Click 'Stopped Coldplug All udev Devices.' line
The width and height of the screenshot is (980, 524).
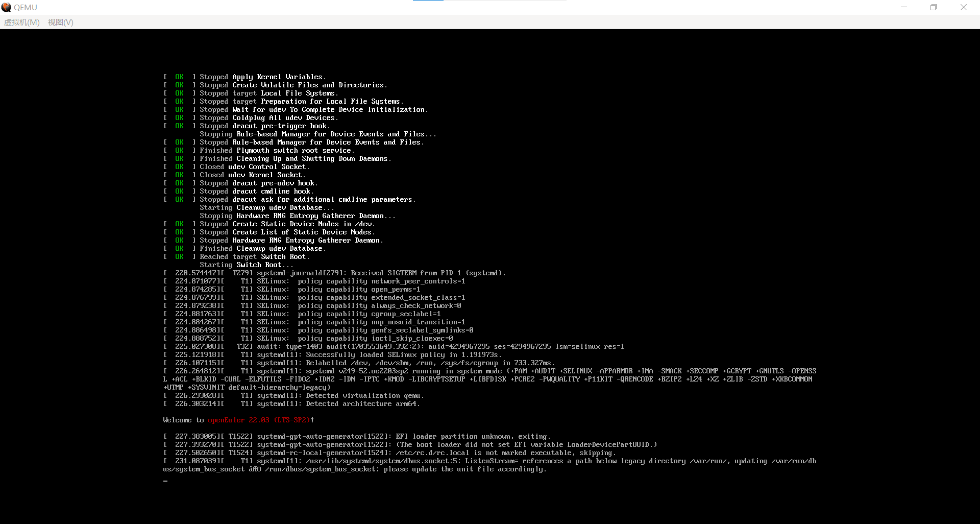(251, 118)
